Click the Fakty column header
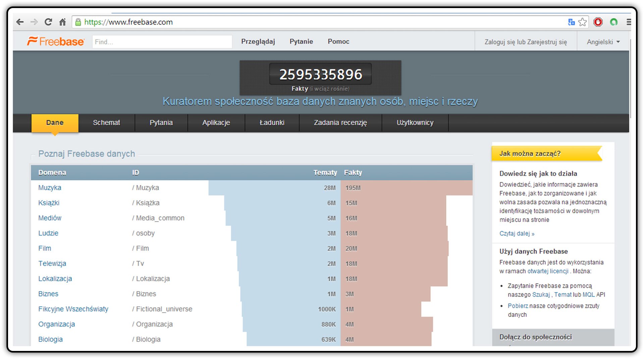 pyautogui.click(x=353, y=173)
